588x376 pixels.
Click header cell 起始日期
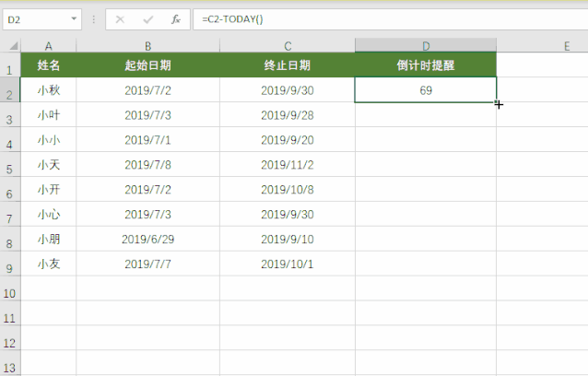click(147, 65)
